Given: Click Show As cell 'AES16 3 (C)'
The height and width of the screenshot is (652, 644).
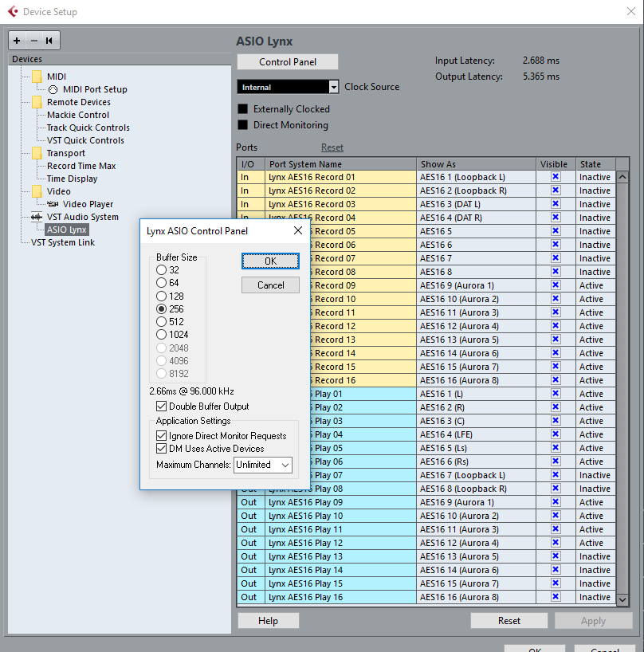Looking at the screenshot, I should click(x=476, y=421).
